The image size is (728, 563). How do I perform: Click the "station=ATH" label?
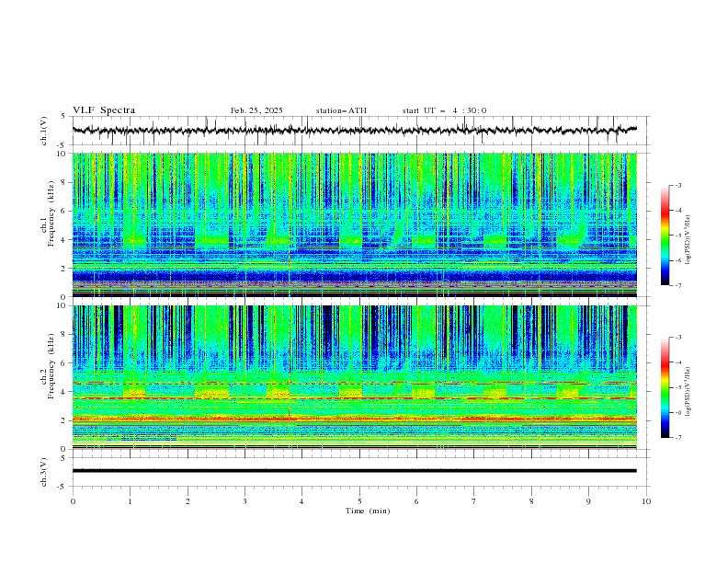[341, 110]
